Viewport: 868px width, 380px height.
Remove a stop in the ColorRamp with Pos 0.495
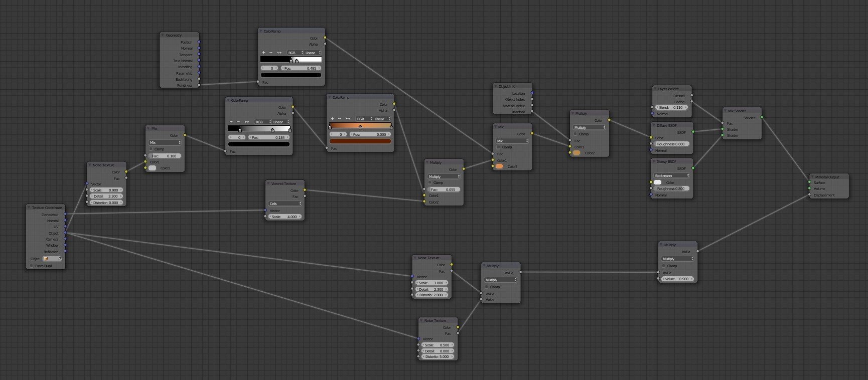click(271, 53)
